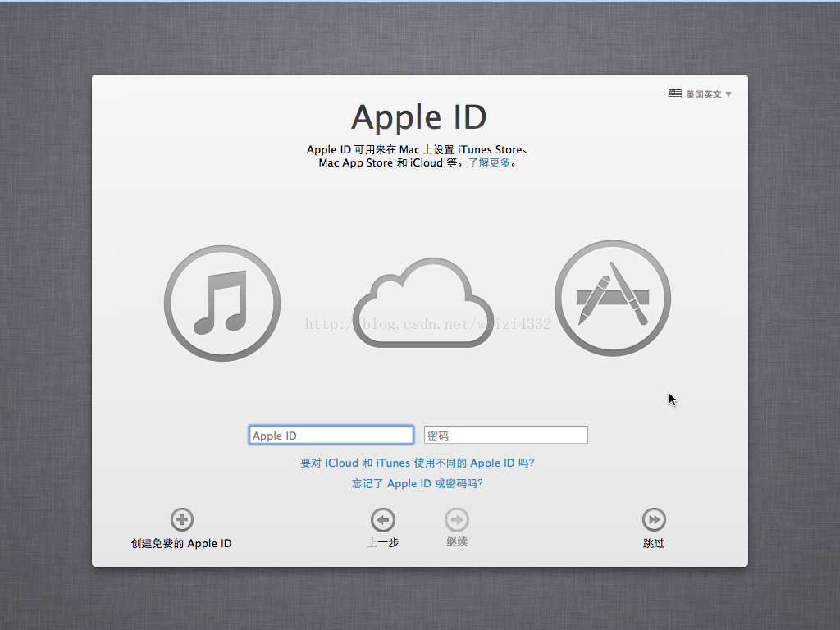Click the different Apple ID for iCloud link
The height and width of the screenshot is (630, 840).
point(418,463)
